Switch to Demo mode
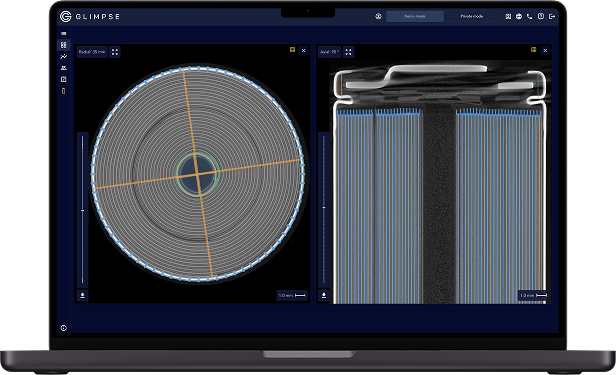The height and width of the screenshot is (375, 616). click(x=415, y=16)
